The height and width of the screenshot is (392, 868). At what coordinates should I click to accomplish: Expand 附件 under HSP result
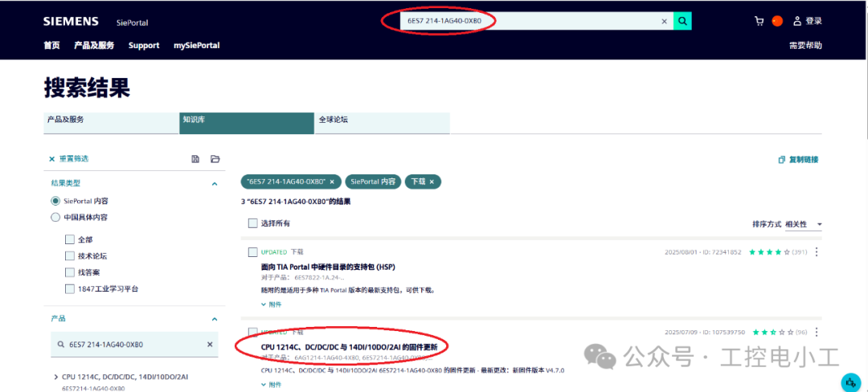click(271, 304)
